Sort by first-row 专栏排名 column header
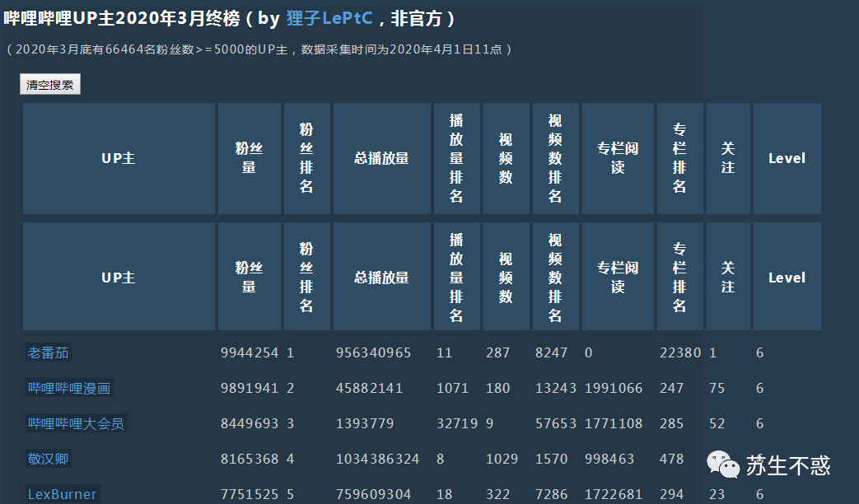 pyautogui.click(x=679, y=158)
